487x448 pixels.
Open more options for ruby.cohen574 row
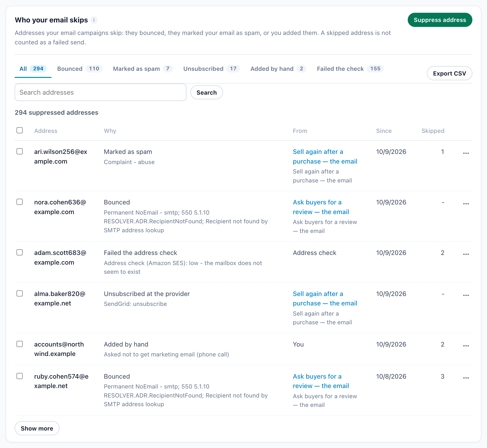point(466,378)
